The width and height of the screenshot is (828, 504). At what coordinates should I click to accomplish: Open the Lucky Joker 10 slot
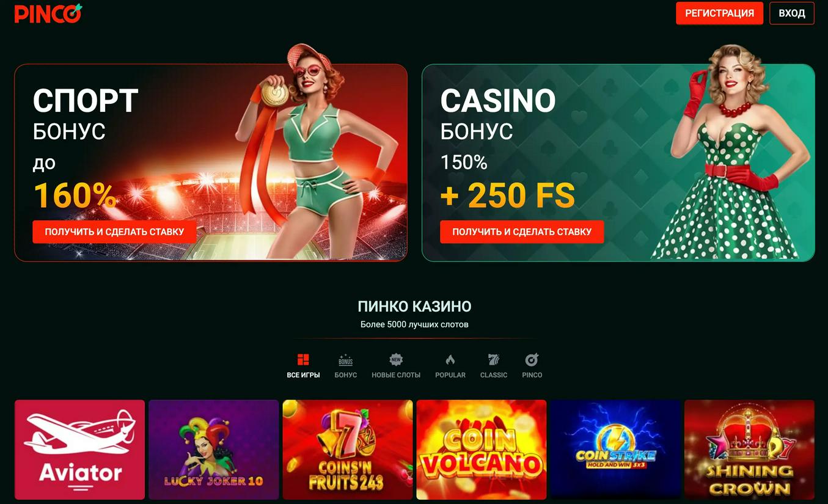[213, 450]
